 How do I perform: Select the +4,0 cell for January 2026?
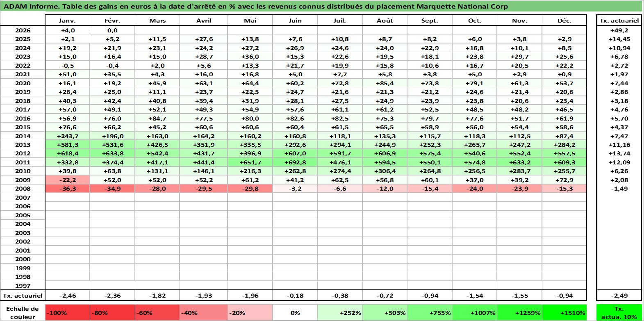(67, 30)
